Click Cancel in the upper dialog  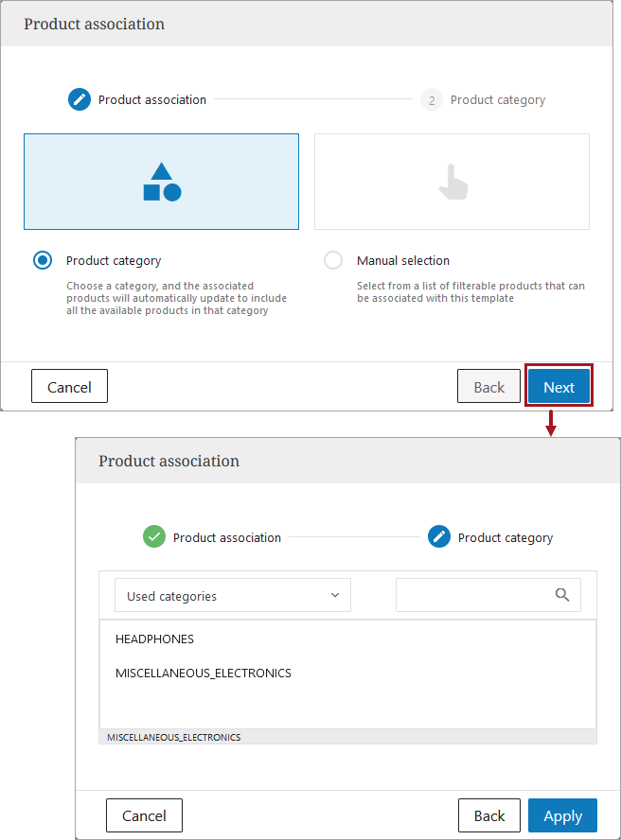[69, 387]
